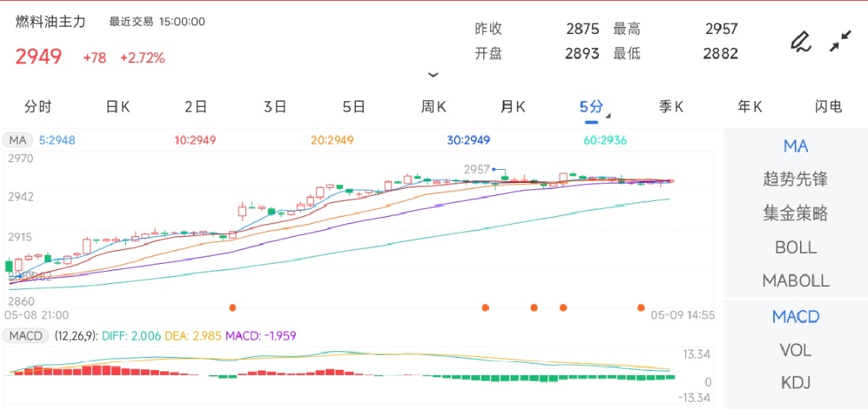Image resolution: width=868 pixels, height=409 pixels.
Task: Switch to the 闪电 tab
Action: [828, 107]
